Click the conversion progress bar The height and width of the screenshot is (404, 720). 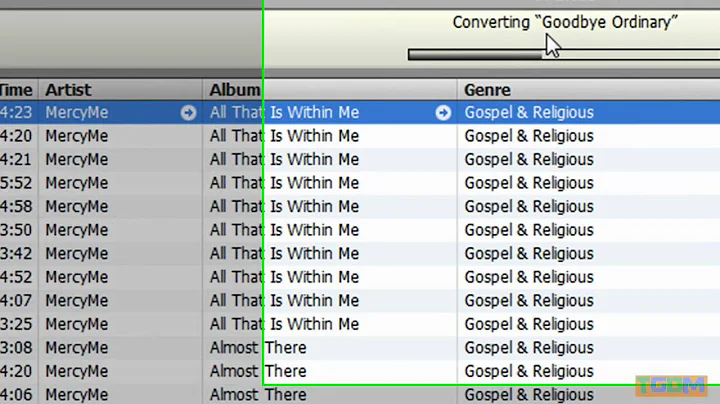pyautogui.click(x=564, y=55)
